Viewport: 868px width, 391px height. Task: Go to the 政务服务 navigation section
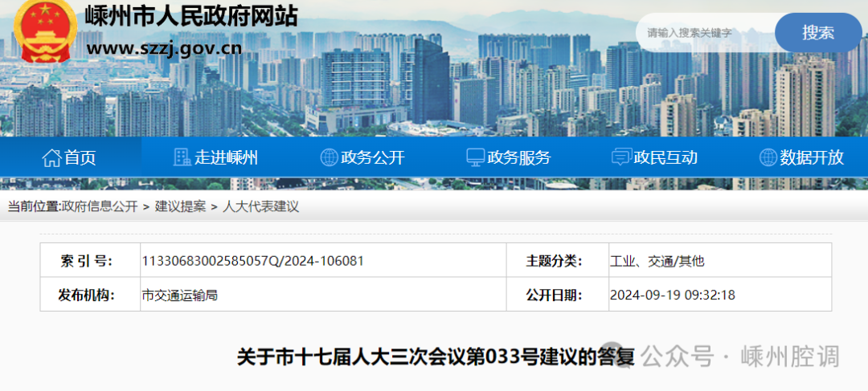click(518, 157)
